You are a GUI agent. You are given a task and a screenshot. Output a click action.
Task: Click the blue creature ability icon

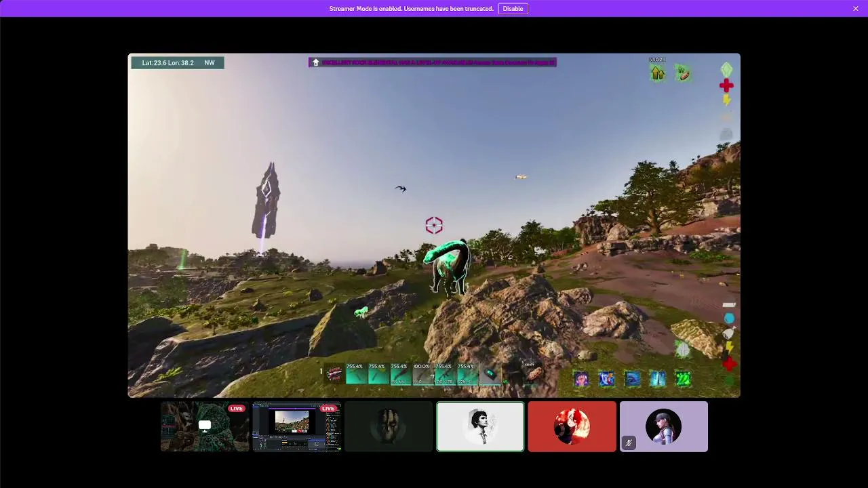coord(606,379)
